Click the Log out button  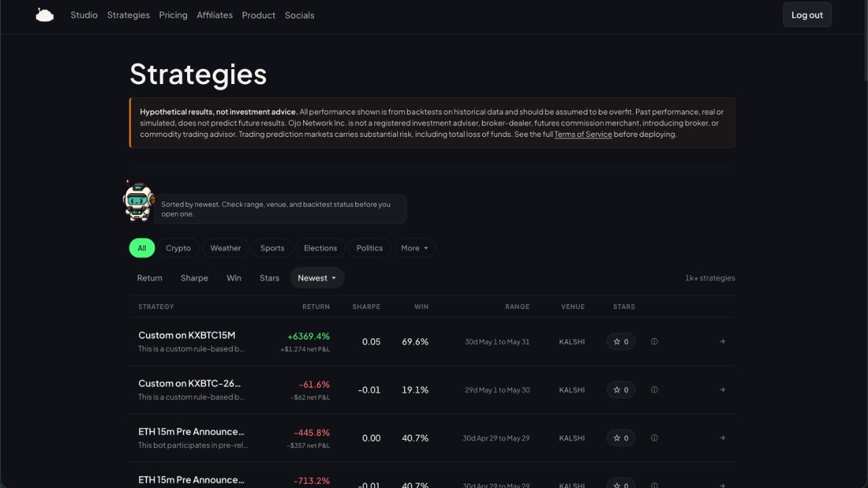(x=807, y=15)
